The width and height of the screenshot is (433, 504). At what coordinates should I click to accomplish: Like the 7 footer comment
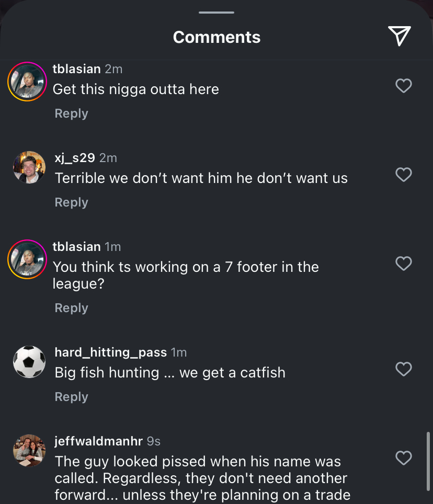pyautogui.click(x=403, y=264)
